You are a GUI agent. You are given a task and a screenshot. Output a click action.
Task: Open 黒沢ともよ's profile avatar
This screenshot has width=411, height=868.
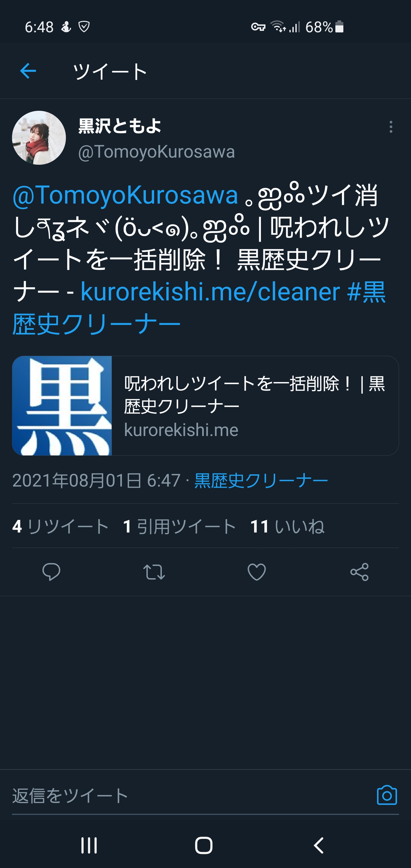click(39, 138)
